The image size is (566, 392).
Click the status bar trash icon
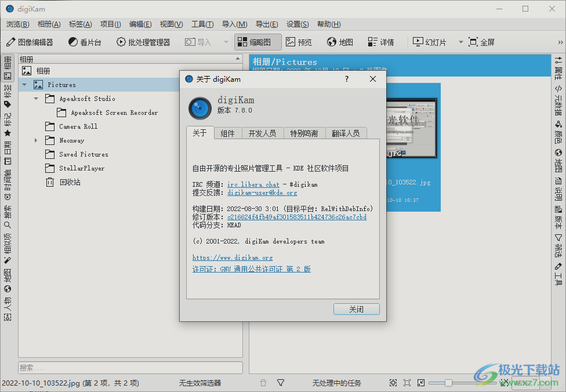pos(263,383)
